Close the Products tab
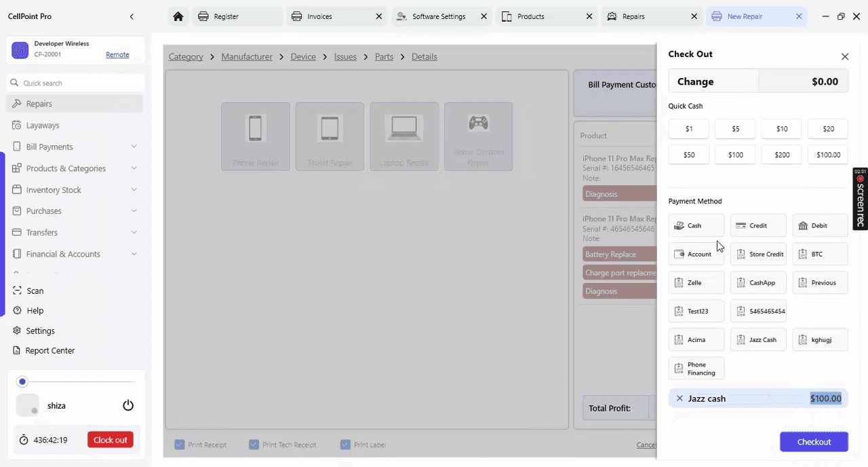 (589, 16)
